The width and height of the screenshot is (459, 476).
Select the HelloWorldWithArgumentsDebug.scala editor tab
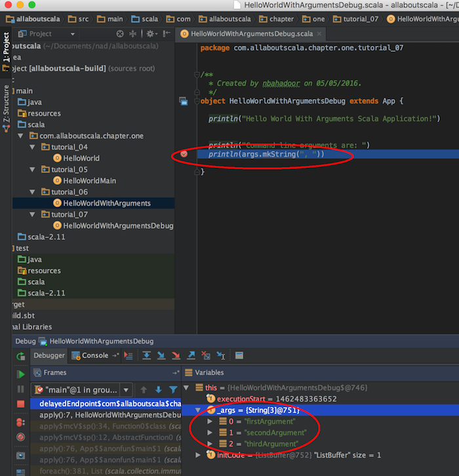click(x=250, y=33)
